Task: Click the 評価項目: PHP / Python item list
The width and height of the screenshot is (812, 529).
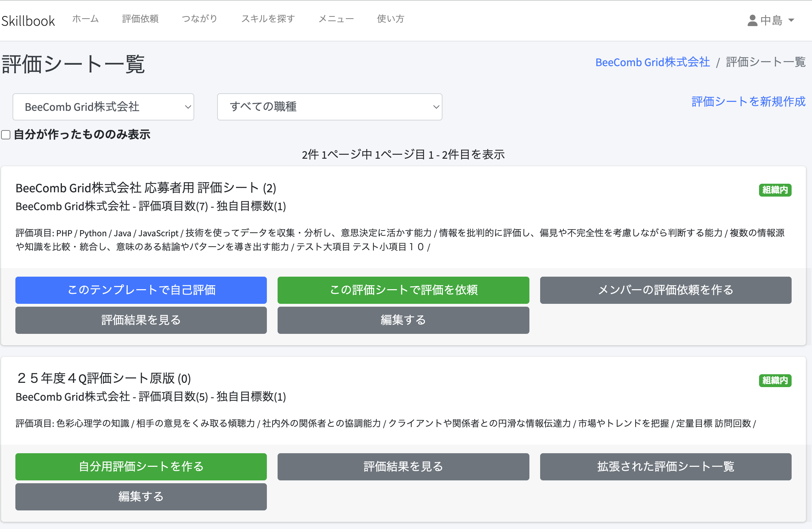Action: (x=400, y=240)
